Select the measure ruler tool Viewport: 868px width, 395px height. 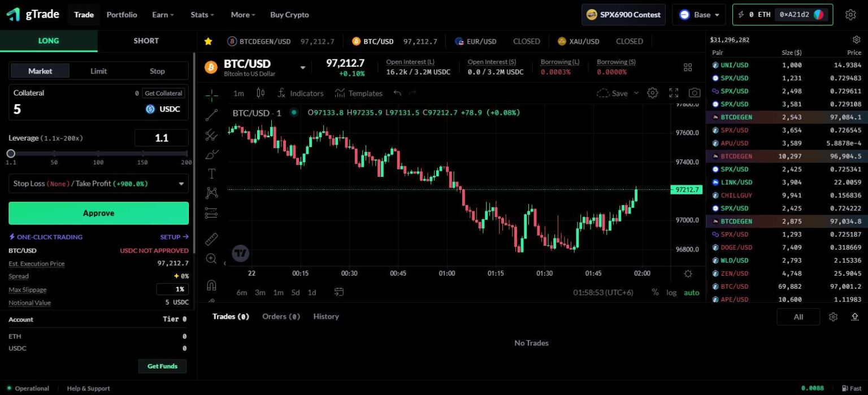211,239
